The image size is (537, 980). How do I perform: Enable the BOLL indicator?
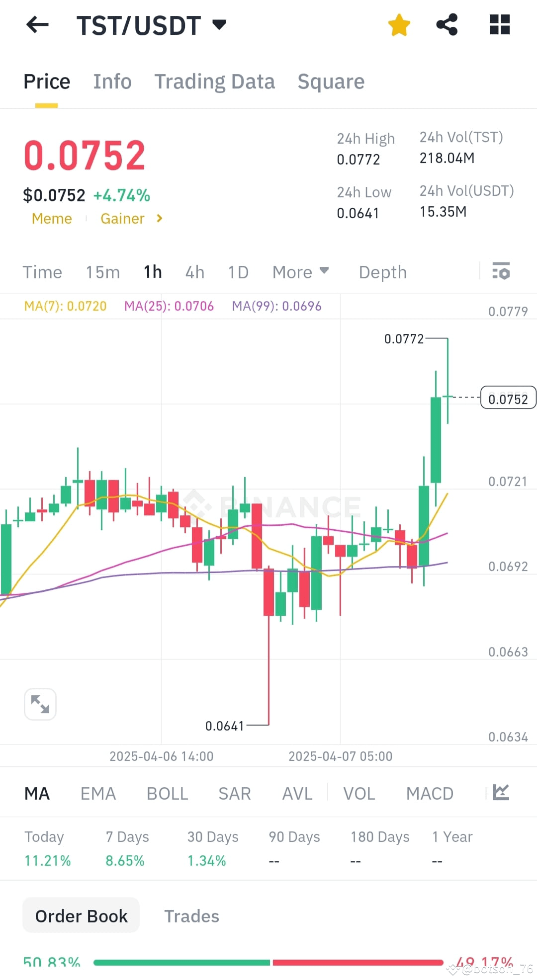(167, 793)
